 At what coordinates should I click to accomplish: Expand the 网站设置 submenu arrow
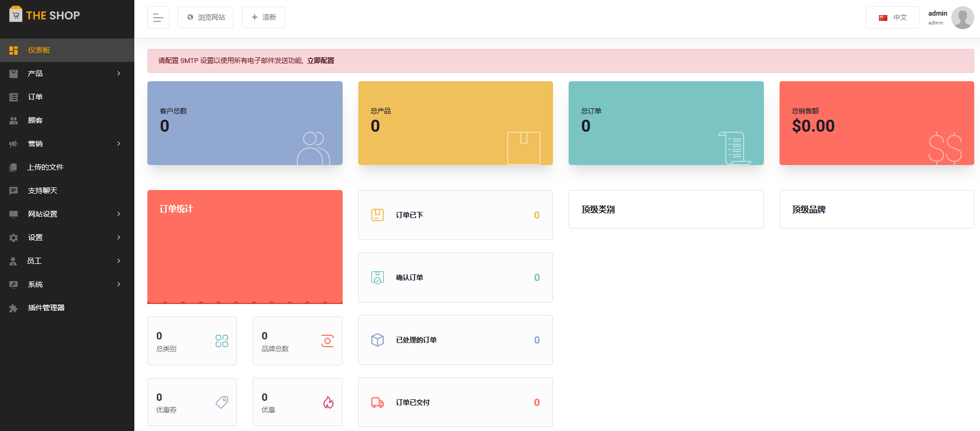119,214
